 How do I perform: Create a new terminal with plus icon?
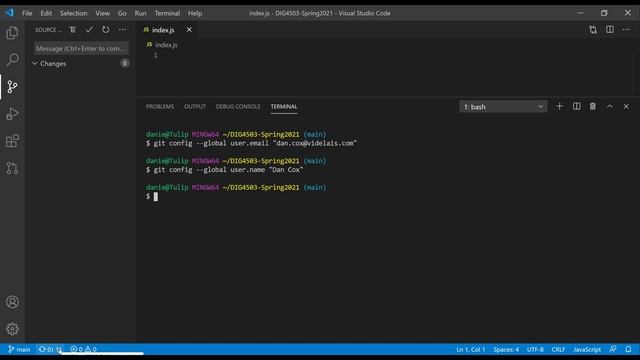coord(560,107)
